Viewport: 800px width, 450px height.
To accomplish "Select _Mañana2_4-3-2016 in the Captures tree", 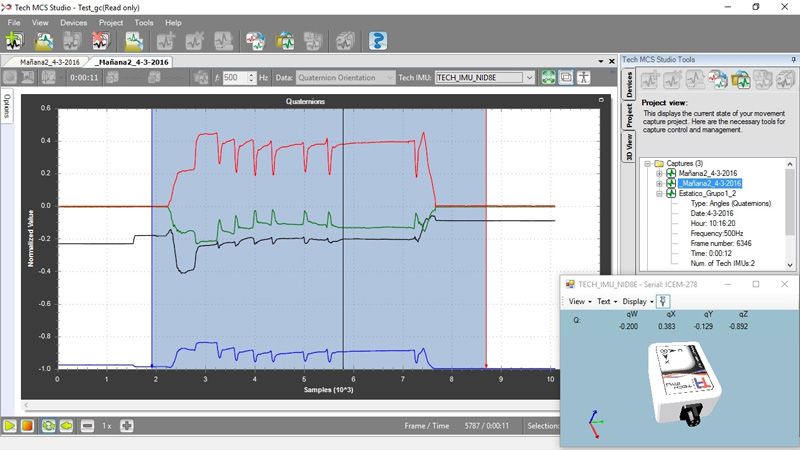I will (709, 184).
